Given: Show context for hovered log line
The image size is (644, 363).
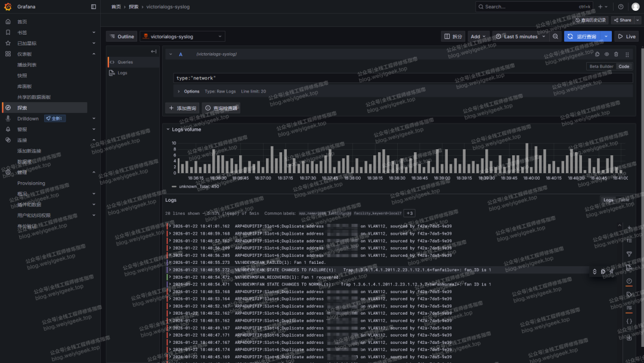Looking at the screenshot, I should click(595, 271).
